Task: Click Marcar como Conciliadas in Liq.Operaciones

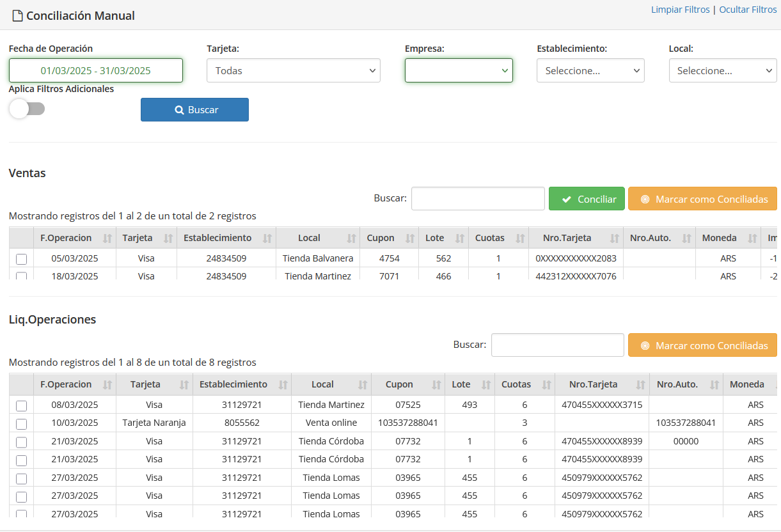Action: [x=702, y=345]
